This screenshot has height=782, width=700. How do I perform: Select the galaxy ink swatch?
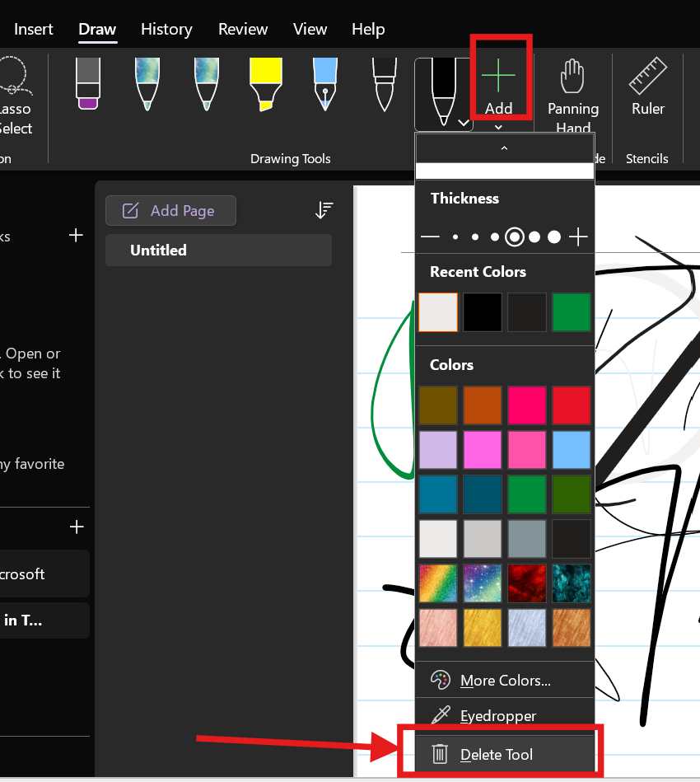(x=482, y=583)
